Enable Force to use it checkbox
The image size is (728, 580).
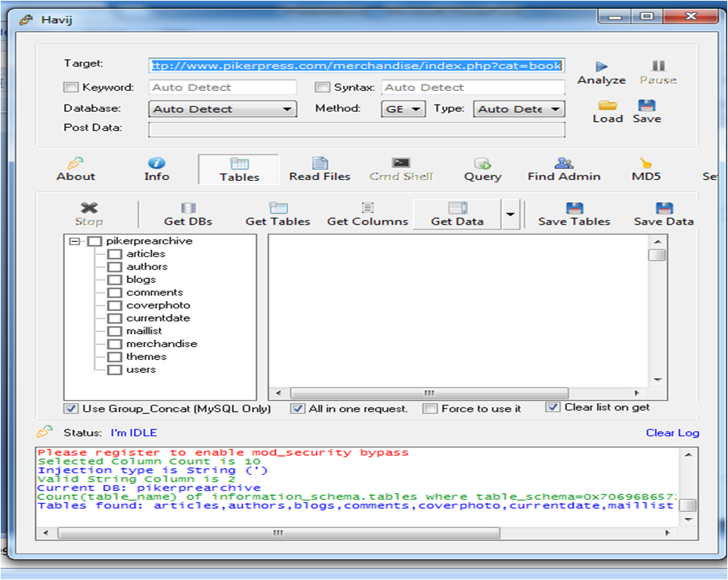430,408
